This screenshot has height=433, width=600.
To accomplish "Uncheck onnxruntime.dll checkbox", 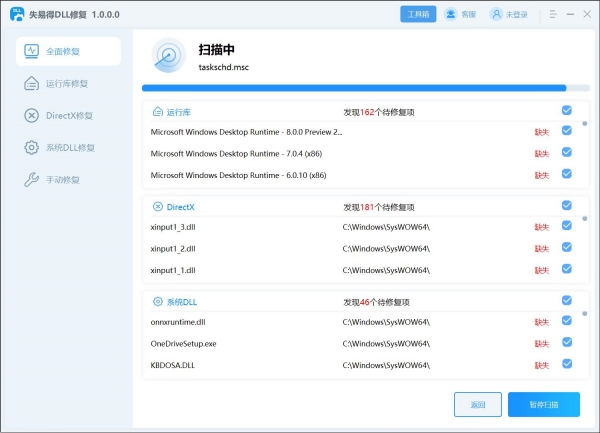I will click(567, 320).
